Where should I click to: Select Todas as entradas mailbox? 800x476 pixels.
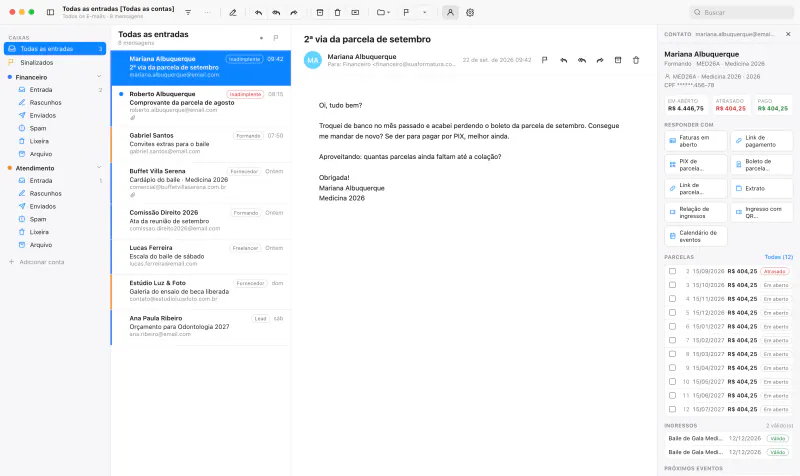click(x=55, y=49)
